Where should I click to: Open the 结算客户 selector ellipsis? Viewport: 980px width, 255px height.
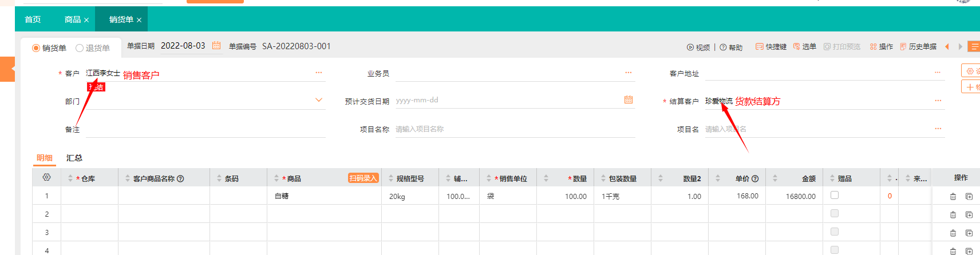(x=938, y=101)
